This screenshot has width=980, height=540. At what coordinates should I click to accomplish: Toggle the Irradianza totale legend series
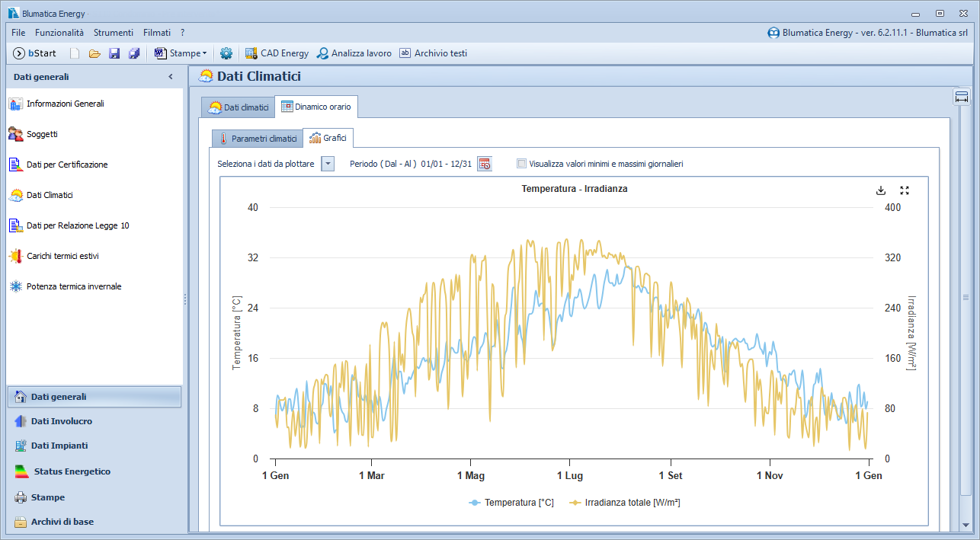[625, 503]
